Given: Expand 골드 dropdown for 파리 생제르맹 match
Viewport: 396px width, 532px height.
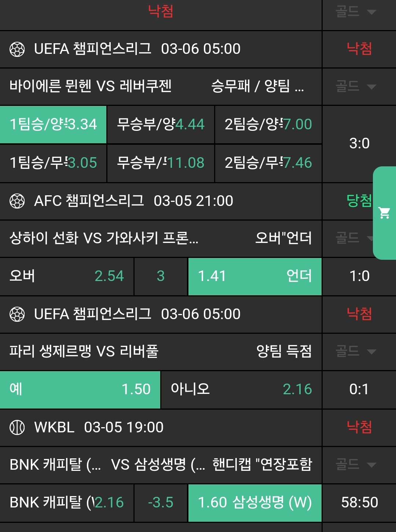Looking at the screenshot, I should (x=356, y=352).
